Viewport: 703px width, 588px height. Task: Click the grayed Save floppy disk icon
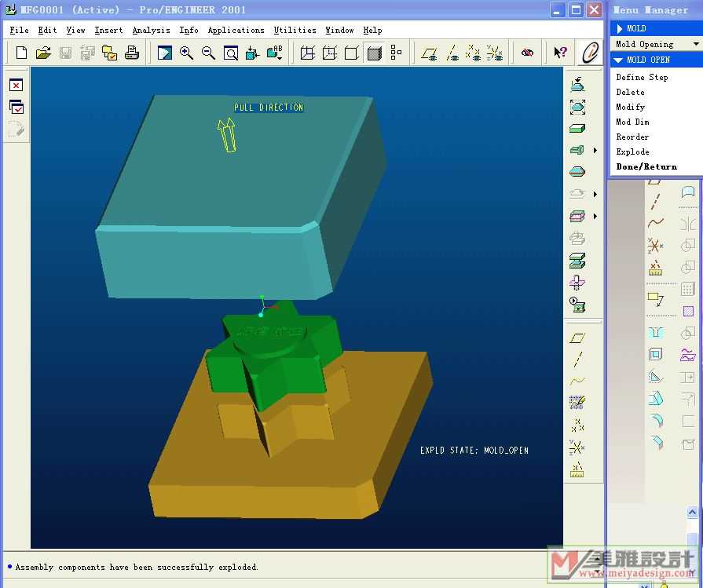click(x=65, y=53)
